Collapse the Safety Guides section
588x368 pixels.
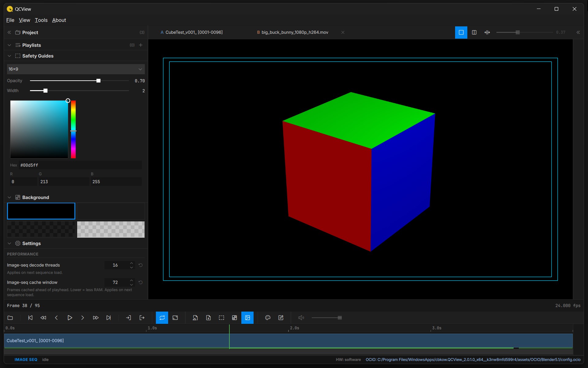point(9,56)
